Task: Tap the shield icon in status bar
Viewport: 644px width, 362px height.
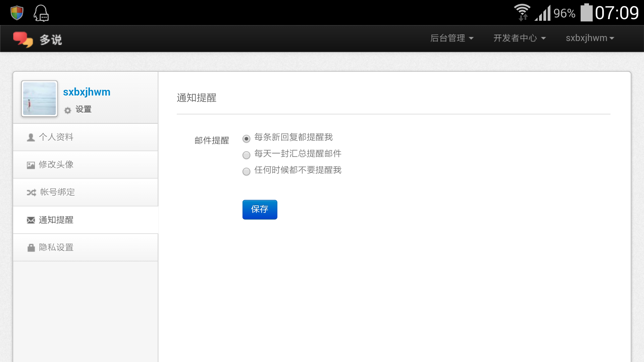Action: (x=17, y=13)
